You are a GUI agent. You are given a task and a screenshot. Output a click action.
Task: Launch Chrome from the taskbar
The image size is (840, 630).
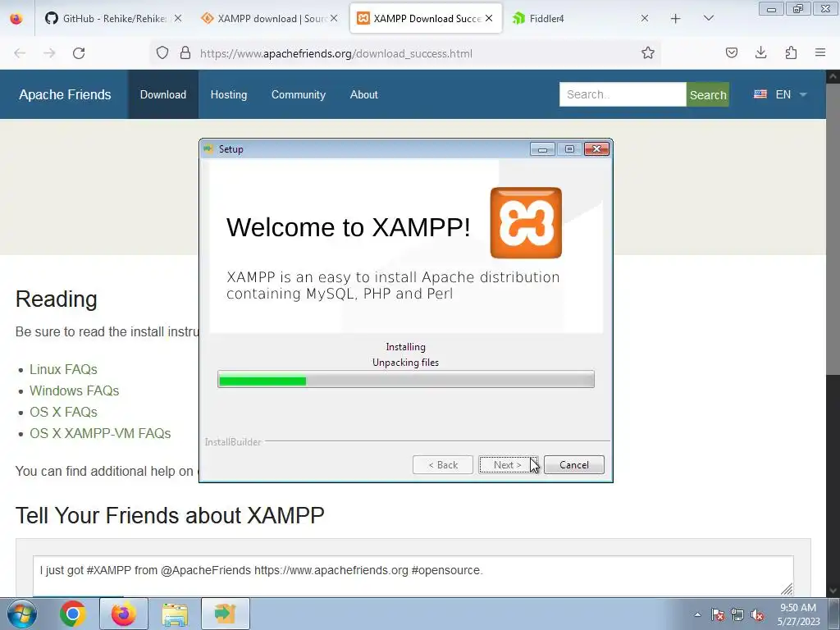(73, 614)
